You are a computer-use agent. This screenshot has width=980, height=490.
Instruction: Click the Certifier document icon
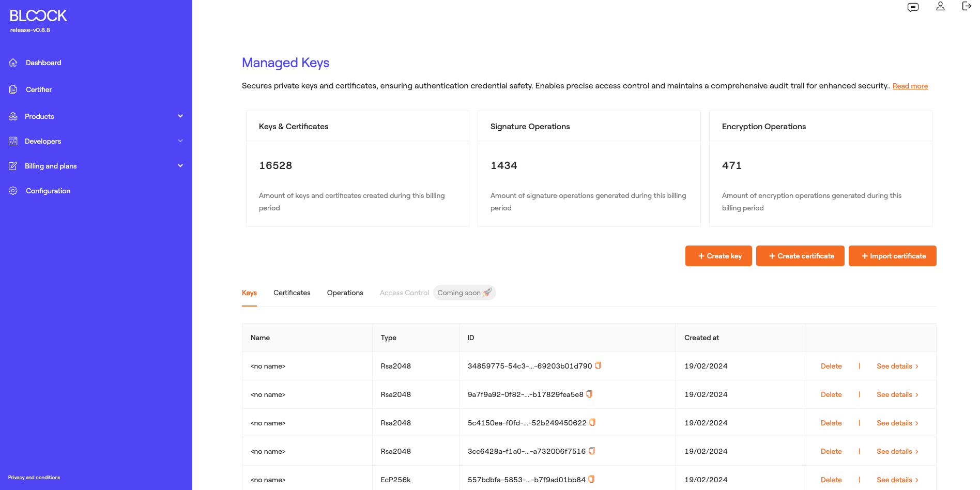point(13,89)
